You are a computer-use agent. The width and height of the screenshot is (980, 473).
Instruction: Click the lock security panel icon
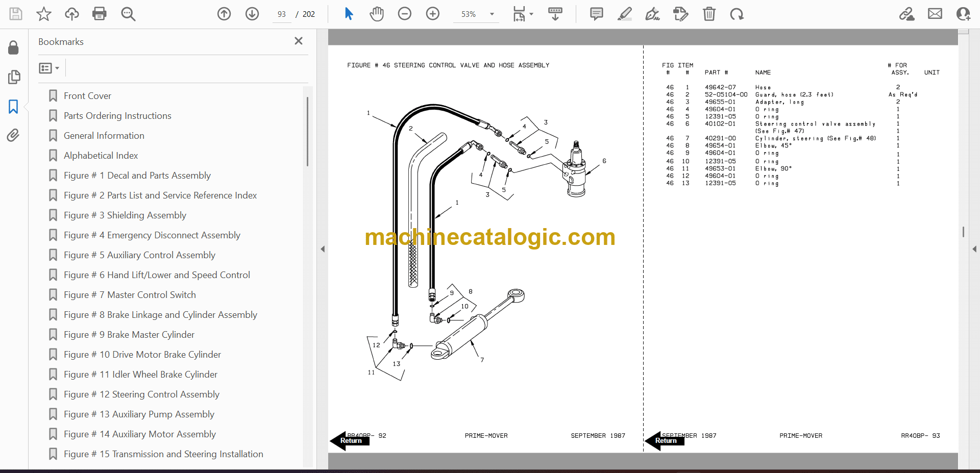point(14,47)
